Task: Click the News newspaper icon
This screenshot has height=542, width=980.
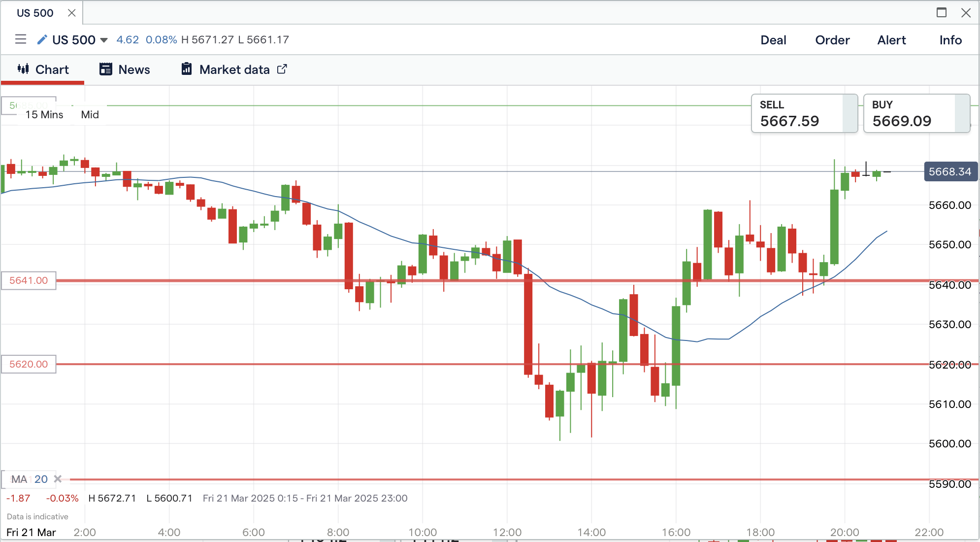Action: (105, 69)
